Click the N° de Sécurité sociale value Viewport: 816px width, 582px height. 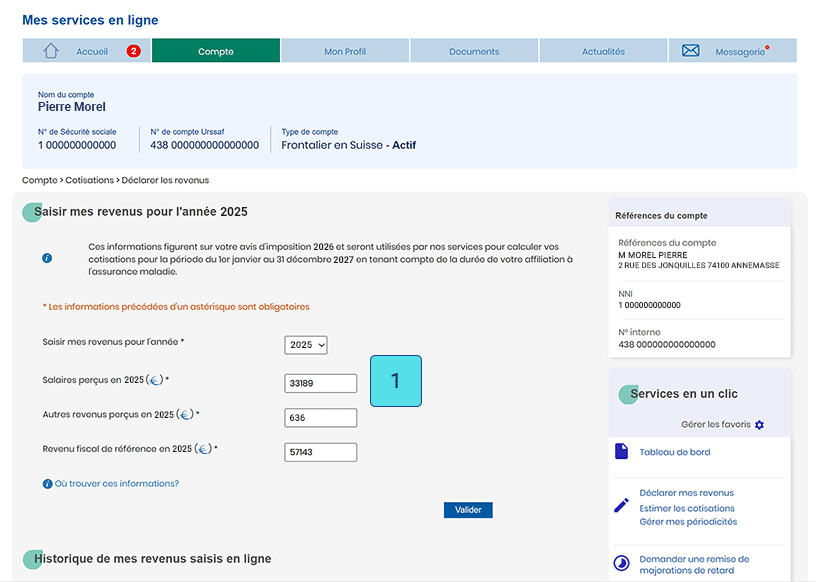[x=77, y=145]
